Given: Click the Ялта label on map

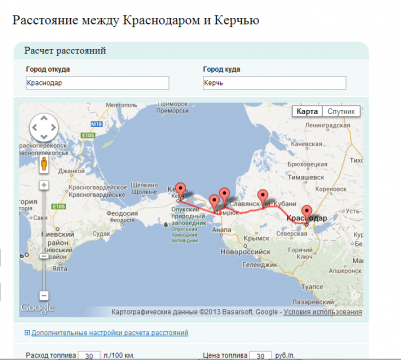Looking at the screenshot, I should 60,268.
